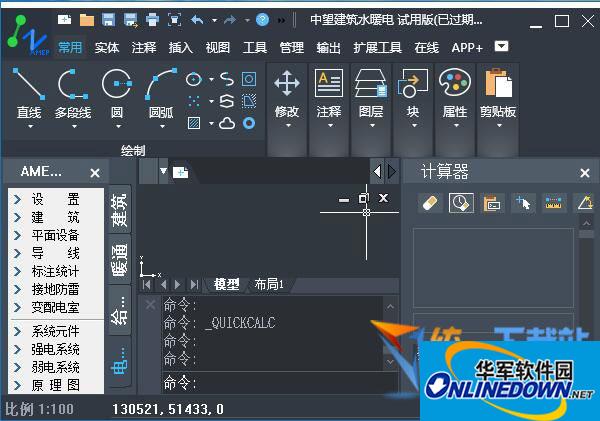Click the clear history icon in calculator
Image resolution: width=600 pixels, height=421 pixels.
(x=461, y=203)
